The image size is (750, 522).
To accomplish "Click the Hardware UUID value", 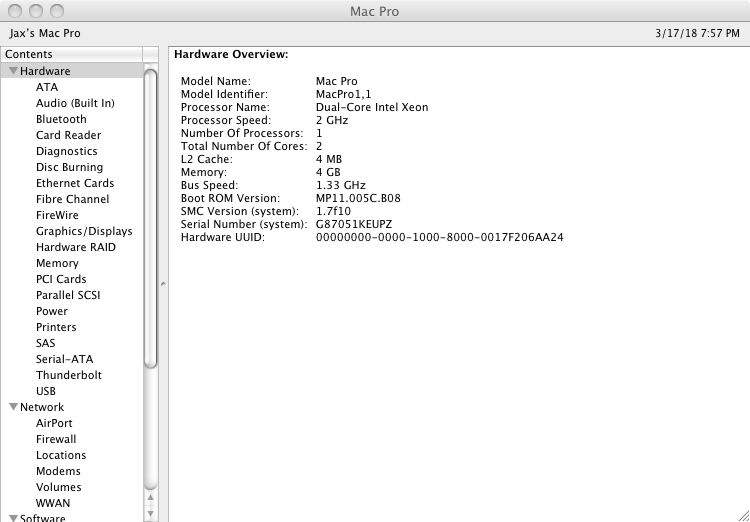I will (440, 237).
